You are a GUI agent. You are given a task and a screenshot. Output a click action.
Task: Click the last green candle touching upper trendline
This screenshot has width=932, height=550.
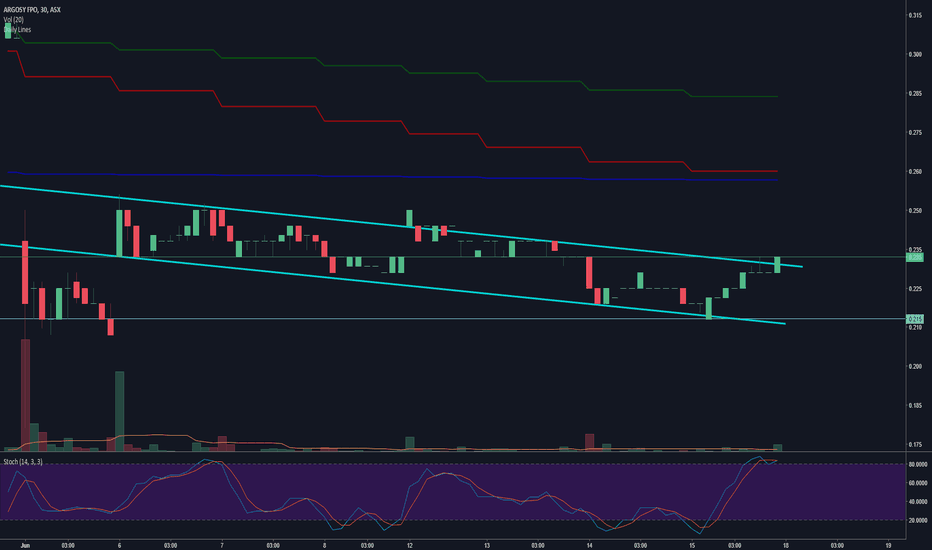click(x=777, y=265)
